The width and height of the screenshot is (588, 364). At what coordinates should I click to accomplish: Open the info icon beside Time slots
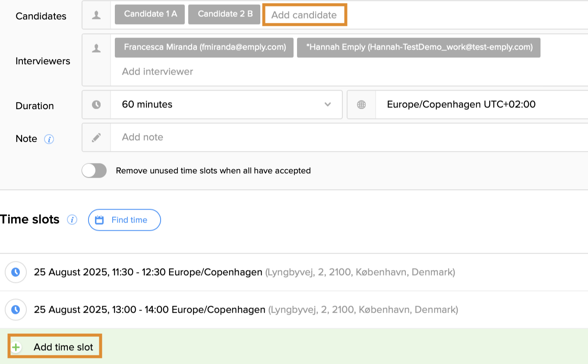coord(72,220)
